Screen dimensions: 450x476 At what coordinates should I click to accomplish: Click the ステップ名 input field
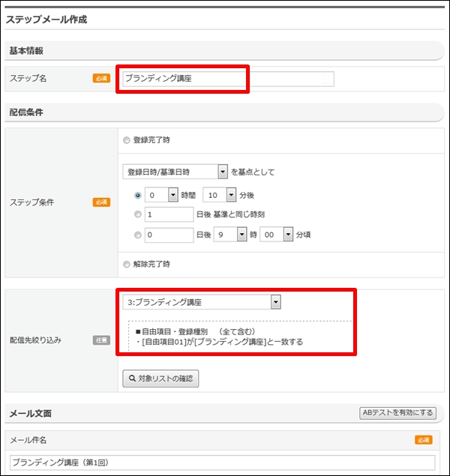coord(228,79)
